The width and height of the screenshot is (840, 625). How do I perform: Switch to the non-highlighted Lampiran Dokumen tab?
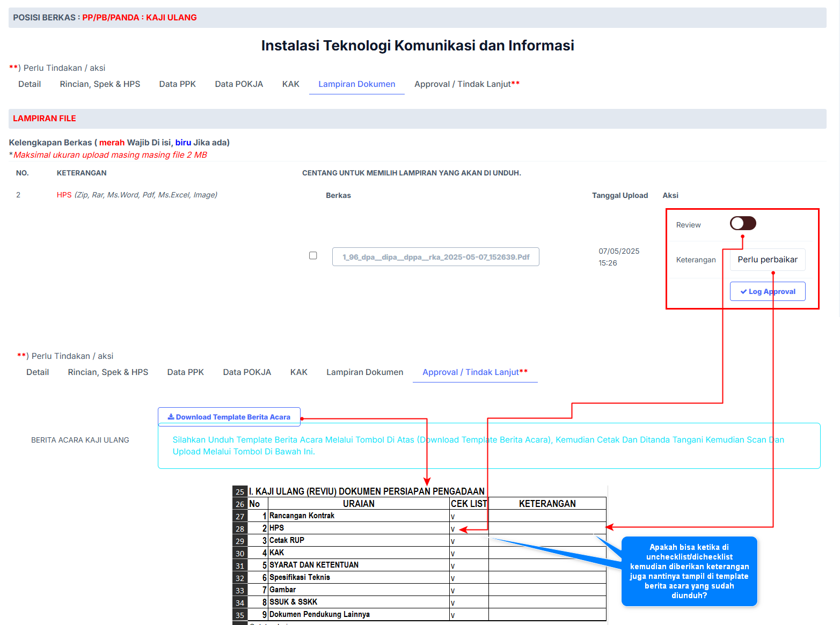[x=364, y=372]
